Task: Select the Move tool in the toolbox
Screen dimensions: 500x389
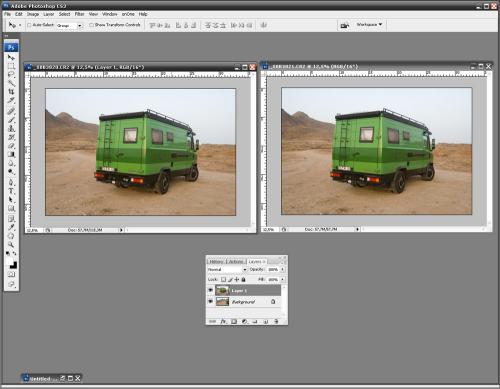Action: coord(11,57)
